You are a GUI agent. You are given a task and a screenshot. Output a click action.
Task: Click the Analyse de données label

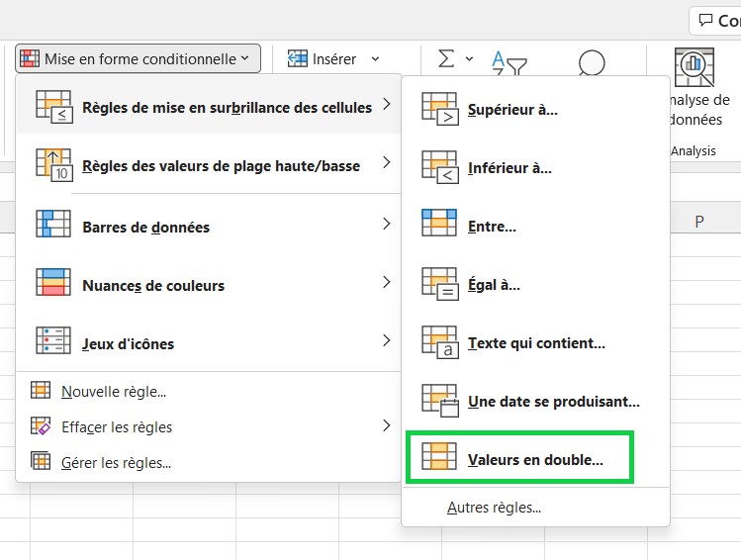tap(699, 110)
